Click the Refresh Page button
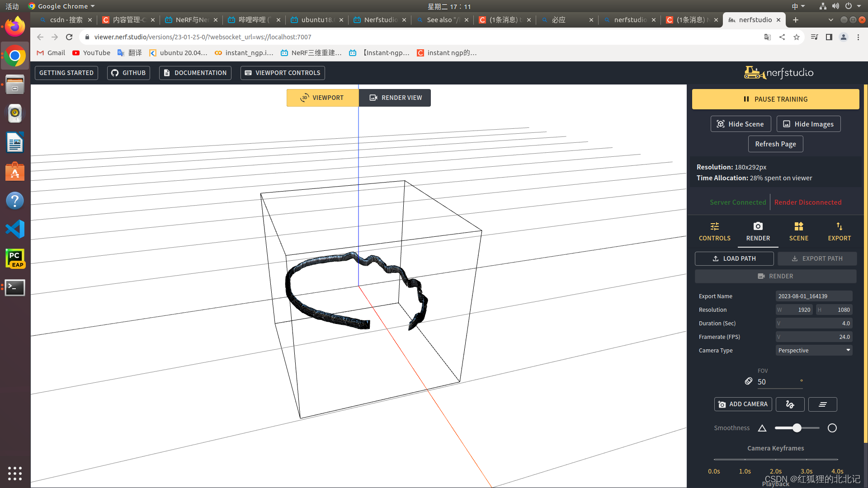868x488 pixels. click(775, 144)
